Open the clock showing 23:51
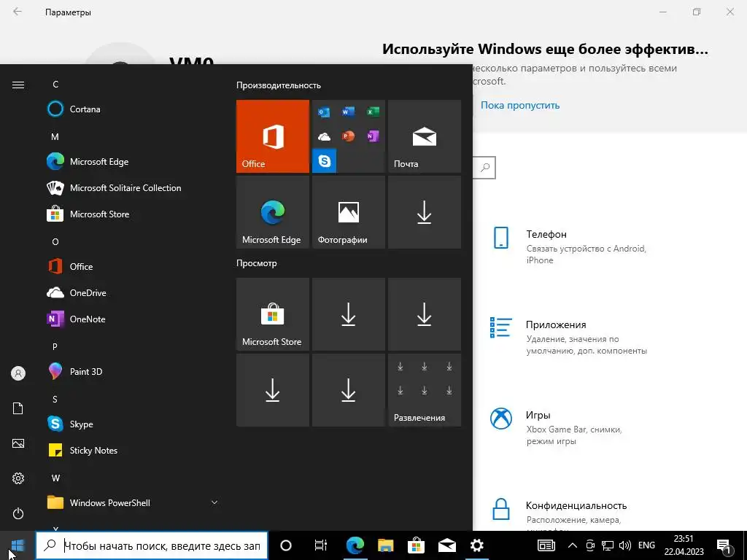747x560 pixels. [x=684, y=545]
